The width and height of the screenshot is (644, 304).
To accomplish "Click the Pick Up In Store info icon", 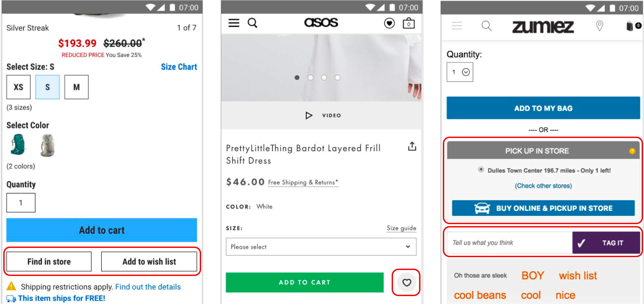I will pyautogui.click(x=632, y=151).
